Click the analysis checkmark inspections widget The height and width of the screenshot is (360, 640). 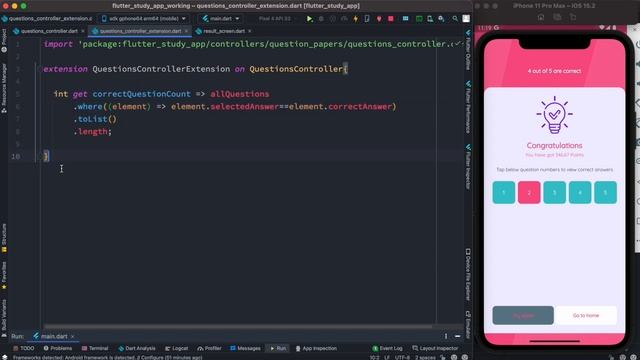458,44
